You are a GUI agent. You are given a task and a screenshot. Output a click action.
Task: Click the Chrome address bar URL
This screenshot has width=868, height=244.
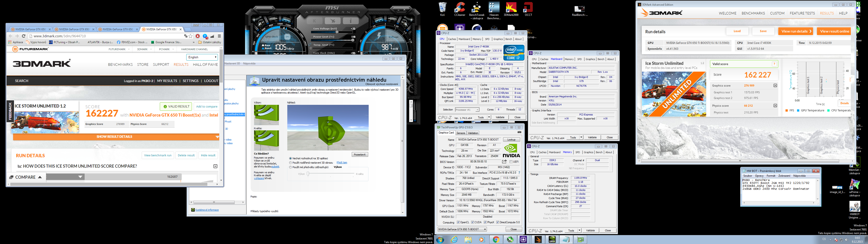[x=60, y=36]
